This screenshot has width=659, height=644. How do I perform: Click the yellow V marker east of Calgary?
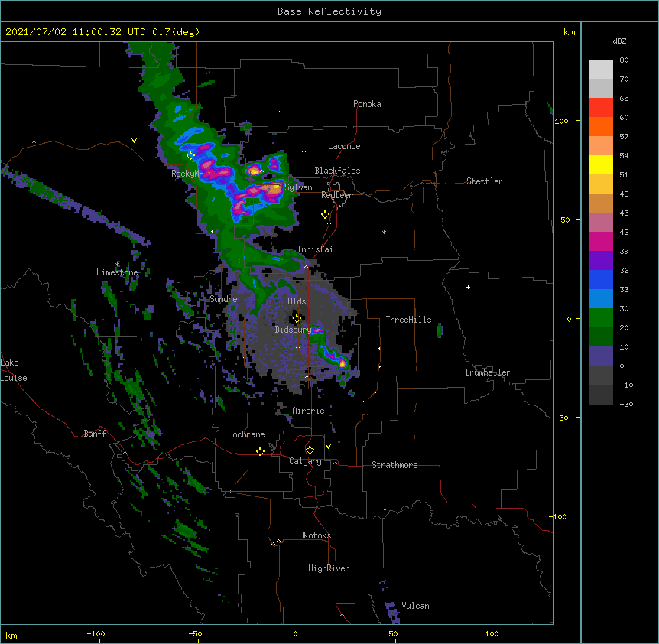(328, 447)
